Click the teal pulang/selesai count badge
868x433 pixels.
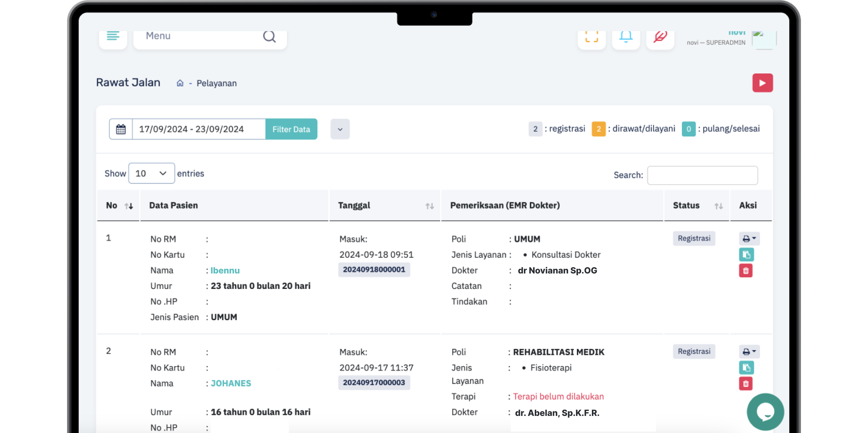pos(688,129)
